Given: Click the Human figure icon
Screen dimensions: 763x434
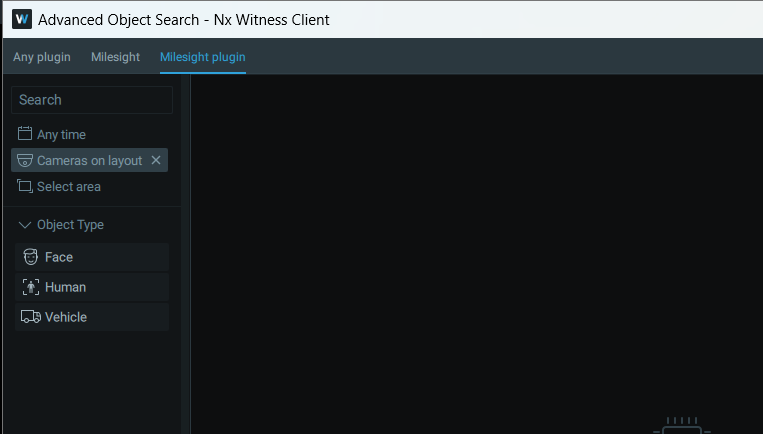Looking at the screenshot, I should tap(31, 287).
